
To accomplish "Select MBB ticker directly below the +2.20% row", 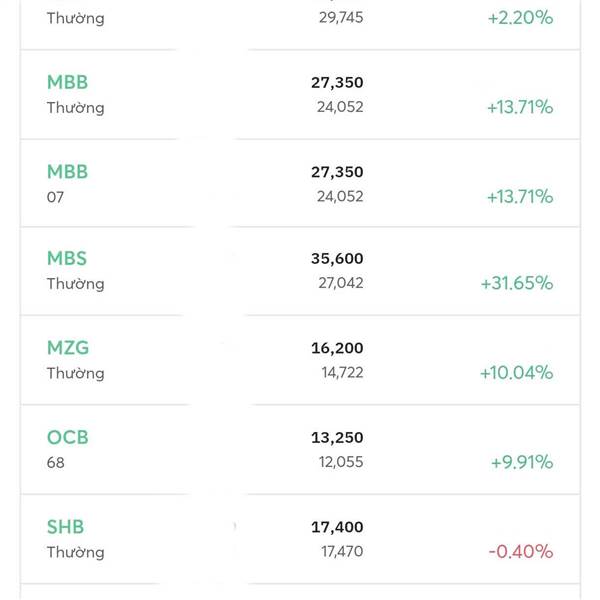I will click(67, 82).
